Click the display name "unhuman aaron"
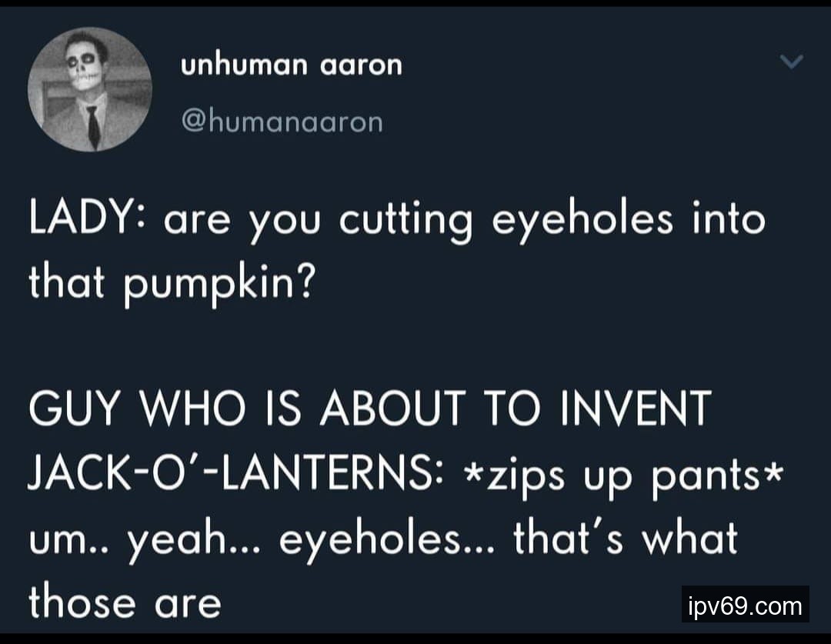 click(x=292, y=65)
